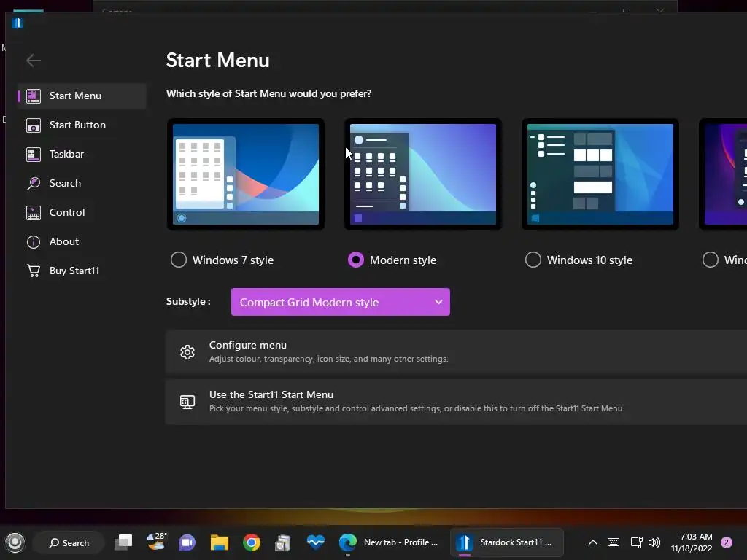Open the Control settings section

click(x=82, y=212)
